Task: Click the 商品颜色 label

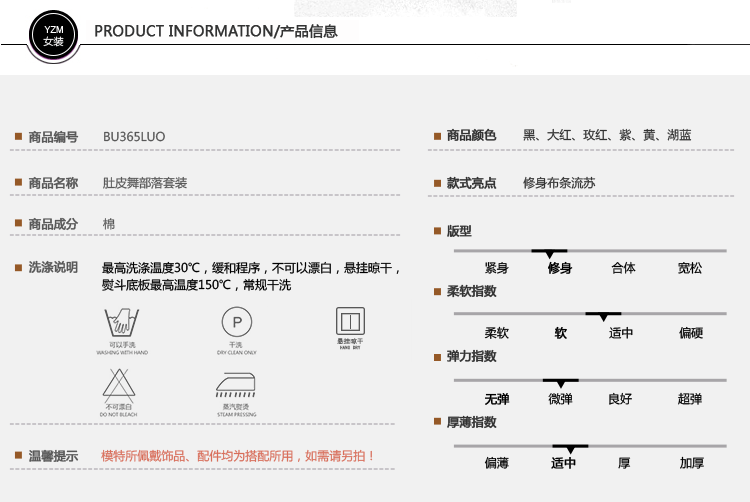Action: 471,135
